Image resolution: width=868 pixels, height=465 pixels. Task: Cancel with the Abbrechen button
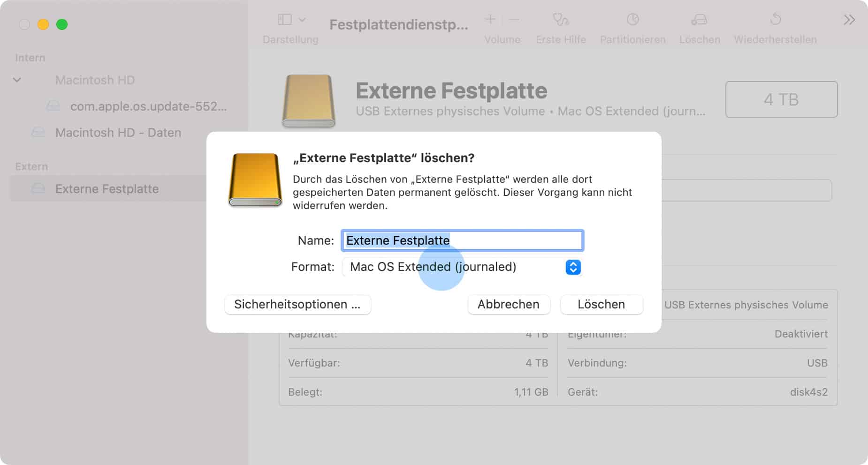coord(509,304)
